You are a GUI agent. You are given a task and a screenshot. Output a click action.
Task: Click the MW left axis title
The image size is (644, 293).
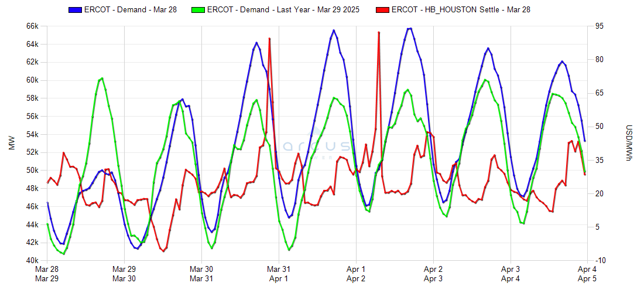click(x=11, y=144)
